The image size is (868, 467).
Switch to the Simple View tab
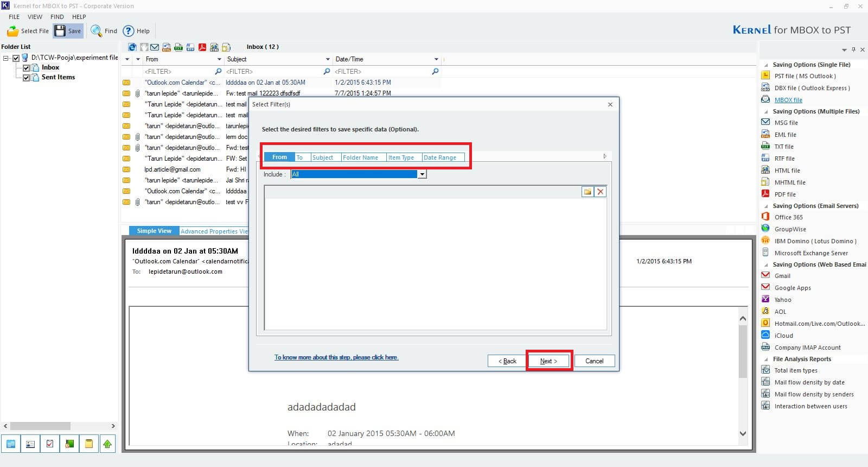tap(154, 231)
